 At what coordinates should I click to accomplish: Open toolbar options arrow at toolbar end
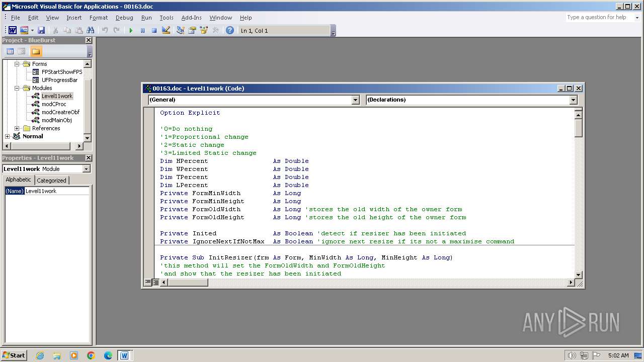(333, 31)
